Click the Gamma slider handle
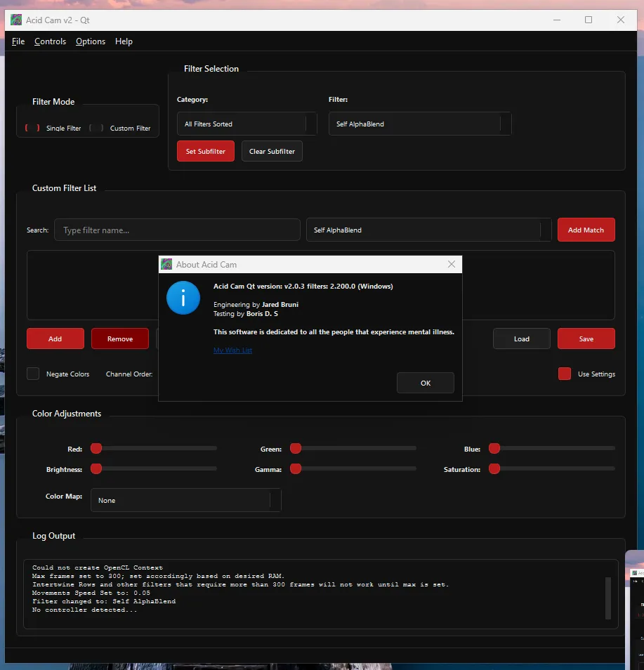Viewport: 644px width, 670px height. pos(296,468)
